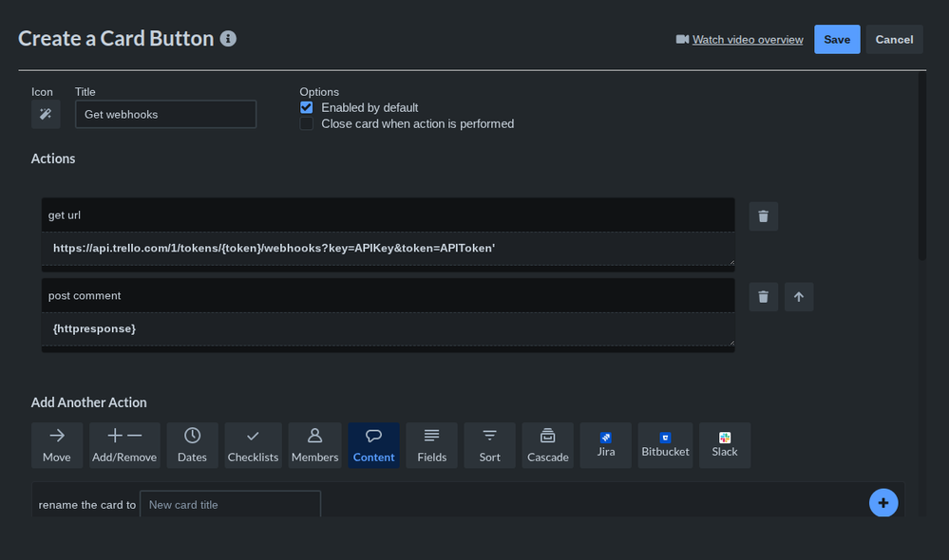Toggle the Cascade action category

coord(547,445)
